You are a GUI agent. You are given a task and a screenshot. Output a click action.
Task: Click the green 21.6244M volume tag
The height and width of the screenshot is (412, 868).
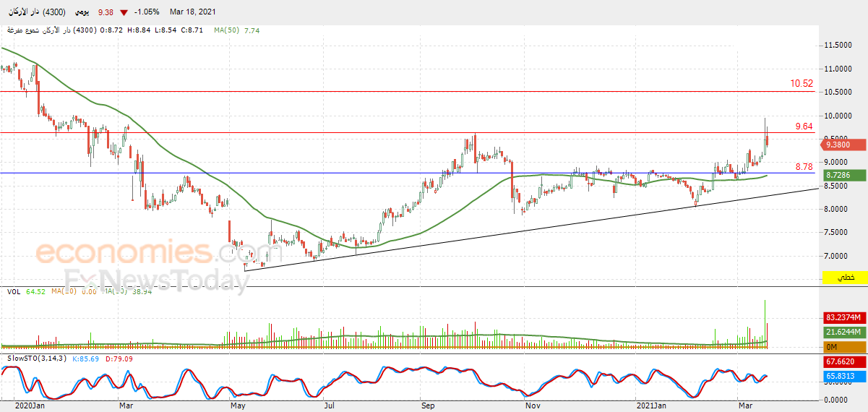coord(845,332)
